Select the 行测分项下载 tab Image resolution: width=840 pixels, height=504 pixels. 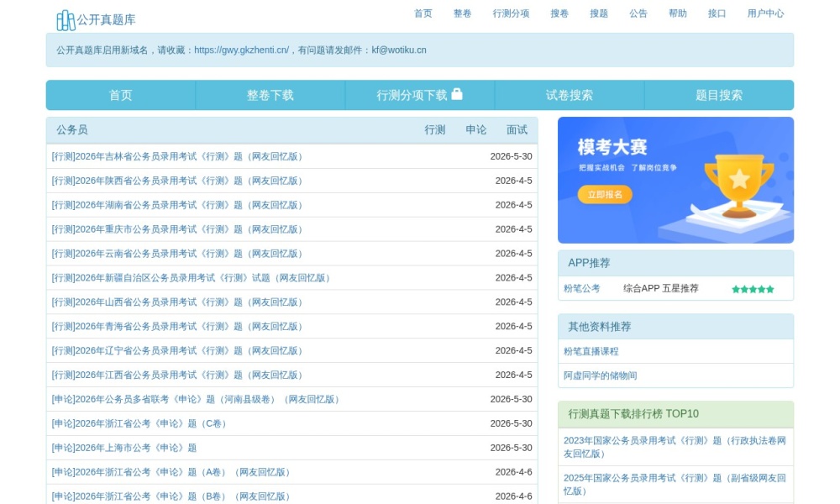pos(419,95)
